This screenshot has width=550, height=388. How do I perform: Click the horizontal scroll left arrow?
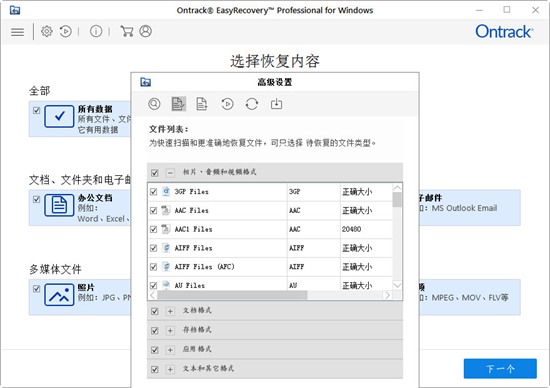[153, 295]
